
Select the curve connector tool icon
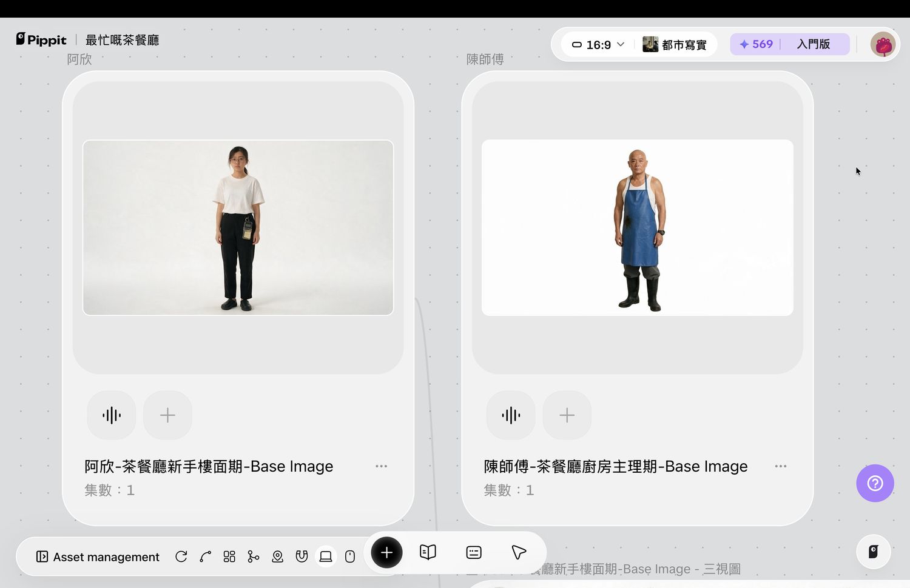pyautogui.click(x=206, y=556)
